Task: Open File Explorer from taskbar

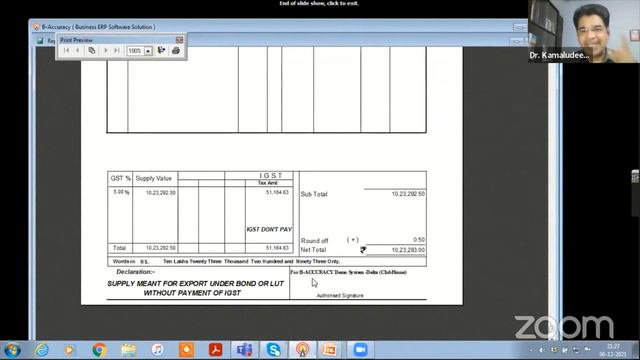Action: 128,350
